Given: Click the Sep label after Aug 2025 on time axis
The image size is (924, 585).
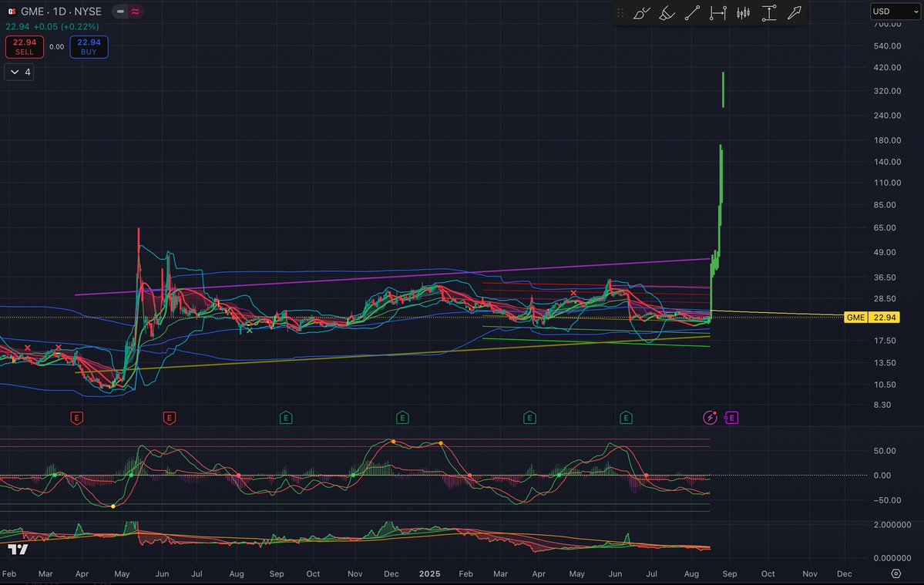Looking at the screenshot, I should (730, 573).
